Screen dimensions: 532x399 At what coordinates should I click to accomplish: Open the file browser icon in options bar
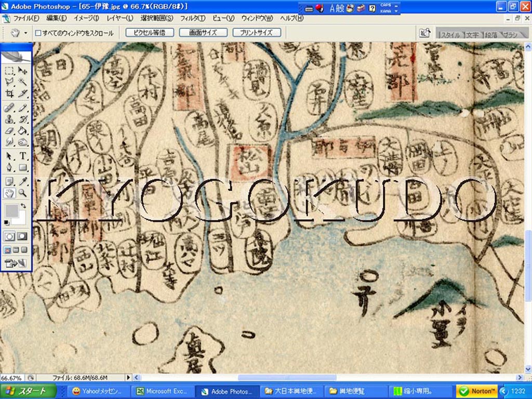pos(425,33)
